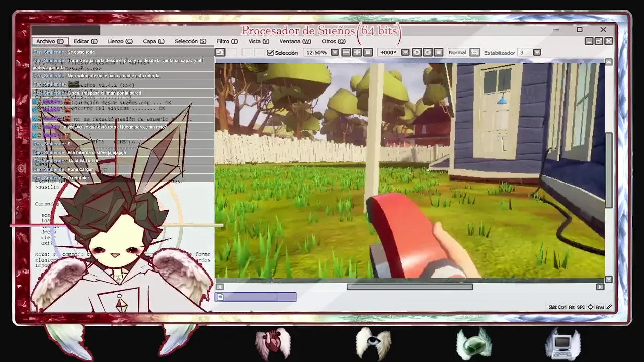This screenshot has height=362, width=644.
Task: Click the zoom in plus icon
Action: pos(357,52)
